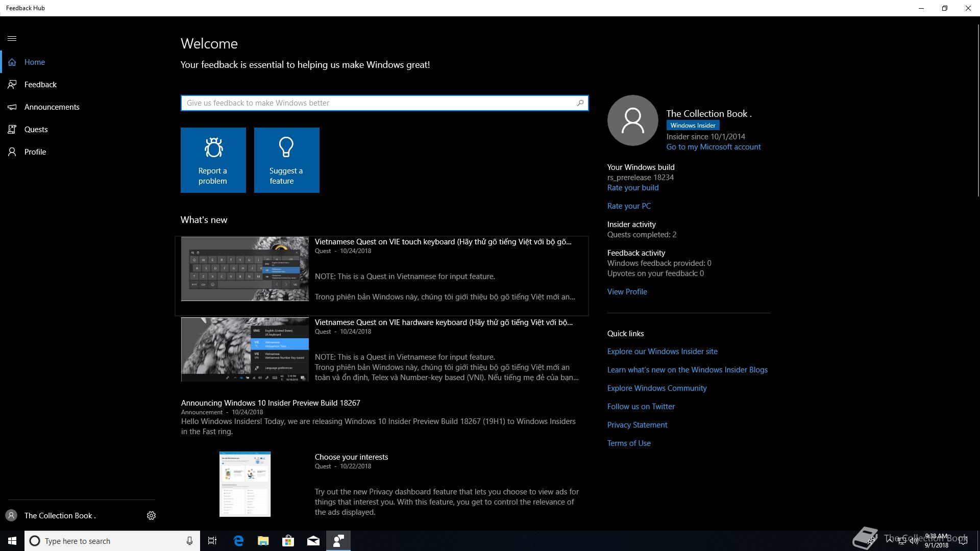
Task: Open View Profile link
Action: 627,292
